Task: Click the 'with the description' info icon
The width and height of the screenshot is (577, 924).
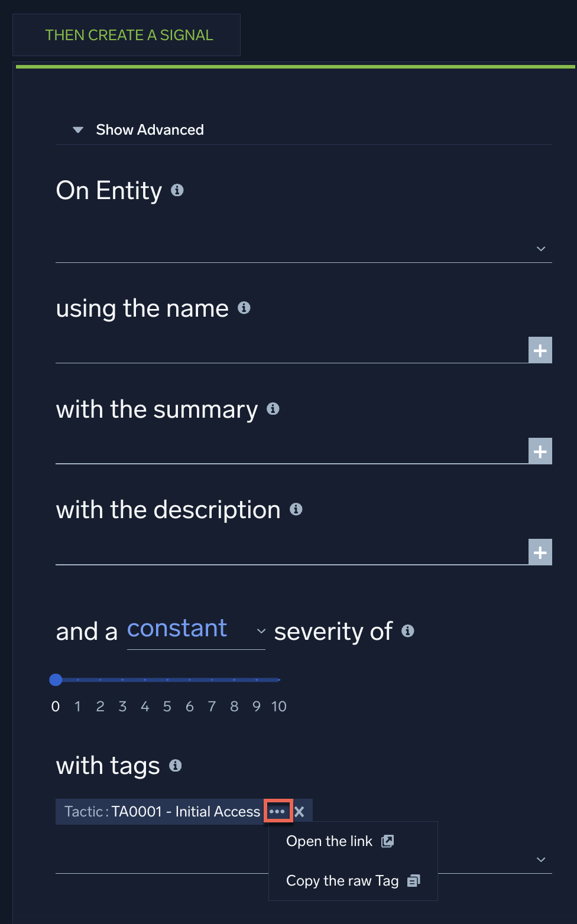Action: [296, 509]
